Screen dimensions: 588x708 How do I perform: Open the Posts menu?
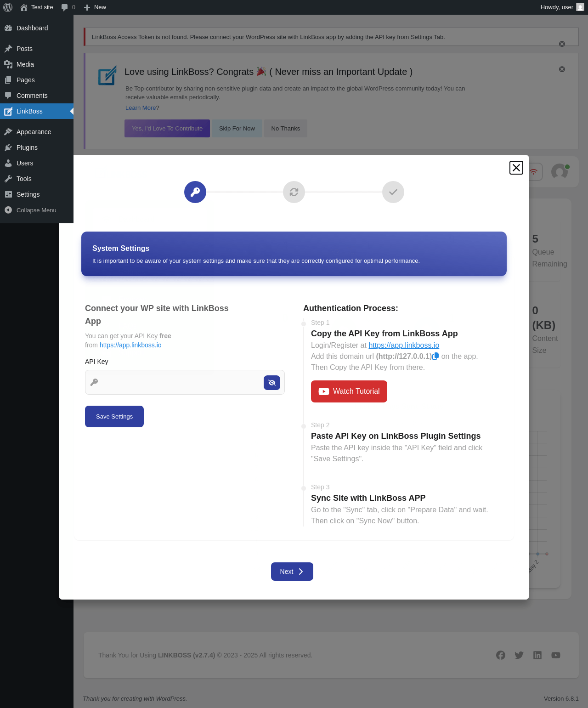click(37, 49)
